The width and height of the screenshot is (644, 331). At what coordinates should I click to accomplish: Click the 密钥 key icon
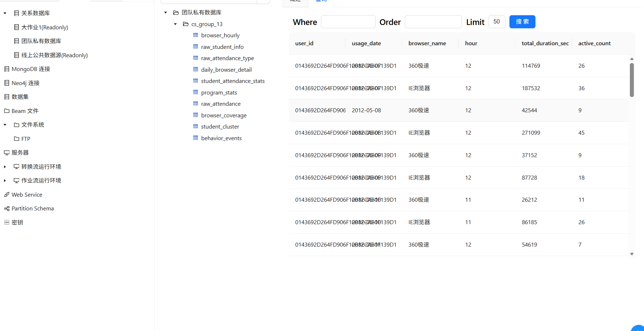[7, 222]
